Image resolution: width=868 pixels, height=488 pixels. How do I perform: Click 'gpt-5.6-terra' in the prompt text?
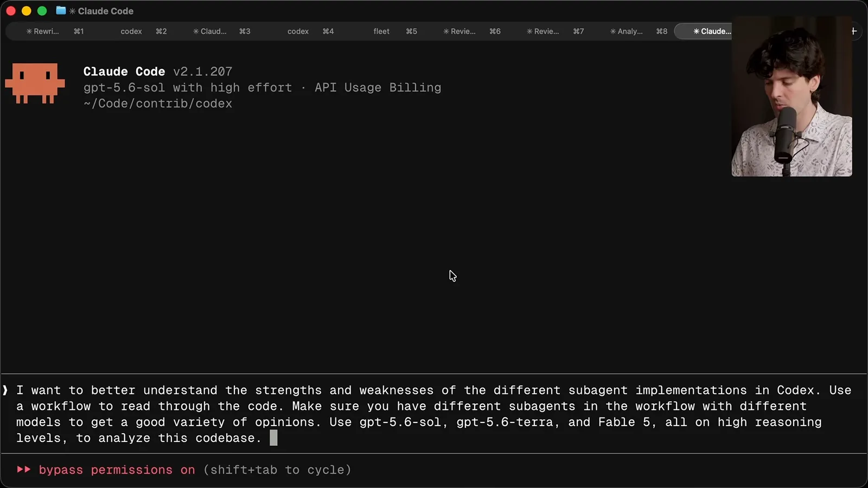click(505, 422)
